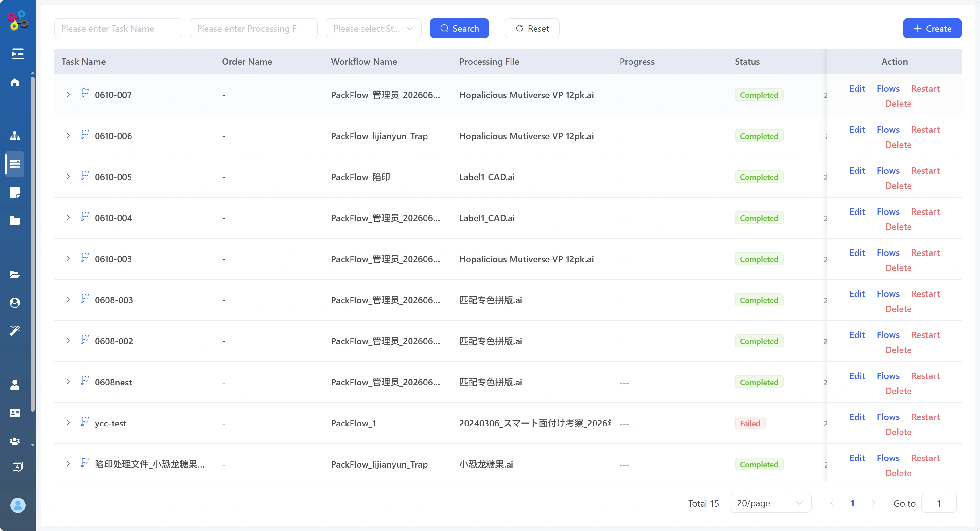Go to next page arrow in pagination
Viewport: 980px width, 531px height.
click(x=873, y=503)
